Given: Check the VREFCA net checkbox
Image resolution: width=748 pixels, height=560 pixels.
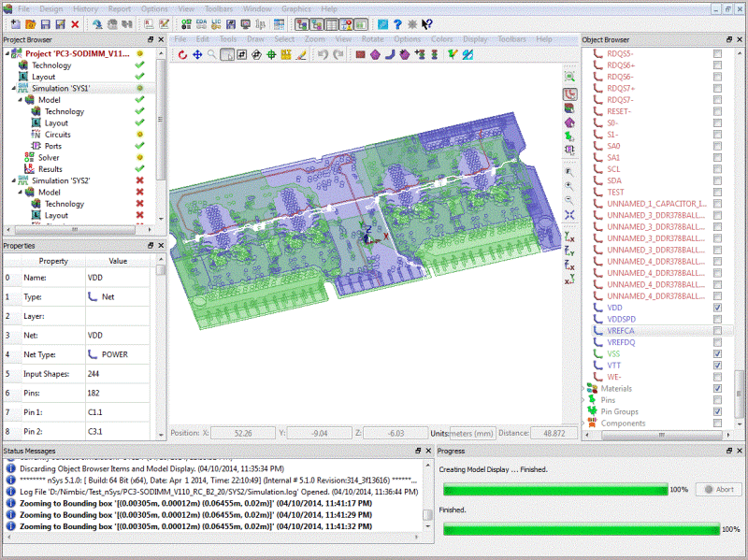Looking at the screenshot, I should [717, 331].
